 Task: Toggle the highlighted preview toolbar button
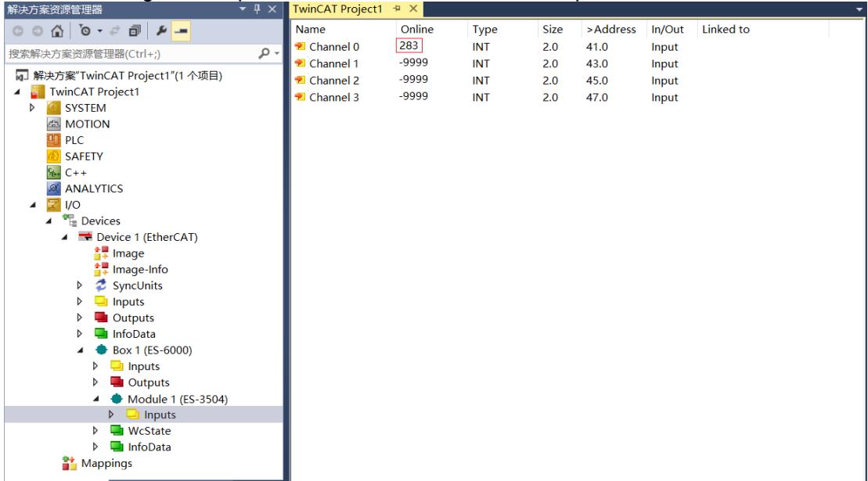click(181, 31)
